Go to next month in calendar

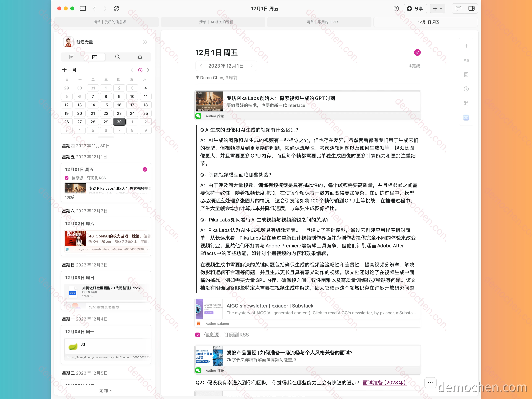[x=148, y=70]
